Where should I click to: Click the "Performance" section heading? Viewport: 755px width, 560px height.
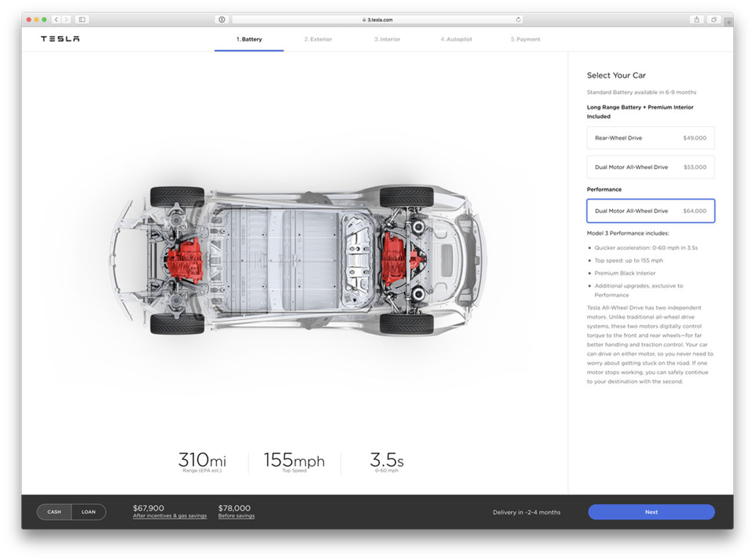tap(604, 190)
